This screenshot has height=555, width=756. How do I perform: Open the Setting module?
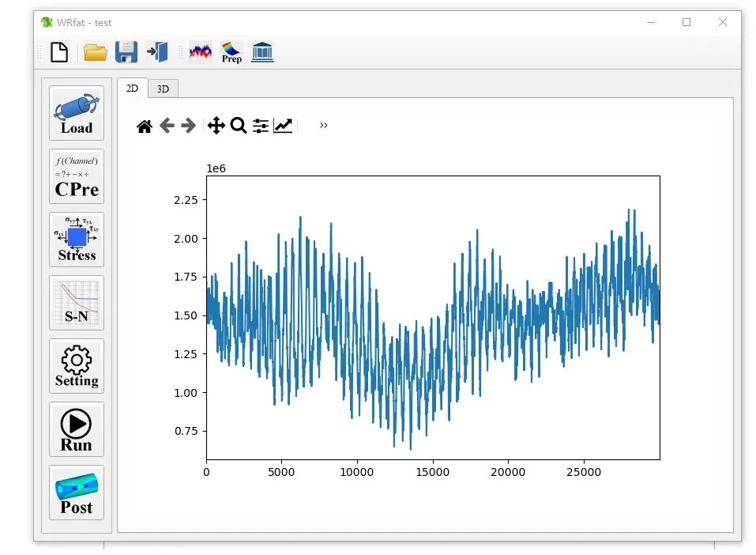(x=77, y=366)
